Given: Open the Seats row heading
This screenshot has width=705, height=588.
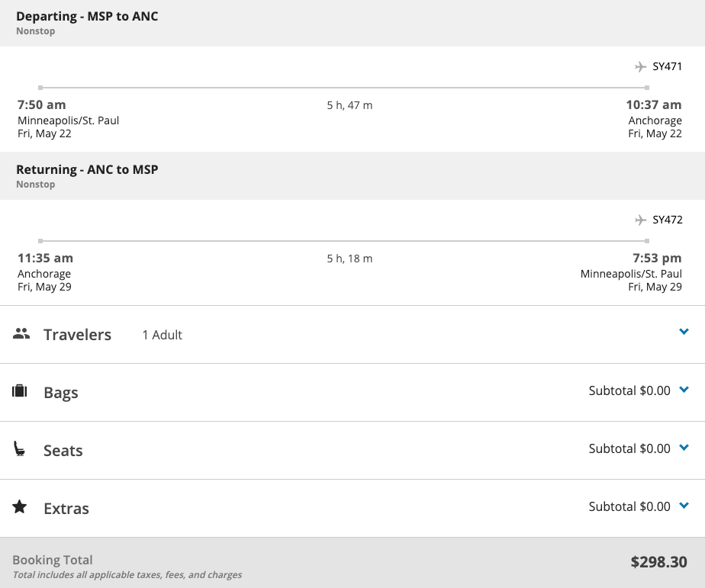Looking at the screenshot, I should (x=63, y=451).
